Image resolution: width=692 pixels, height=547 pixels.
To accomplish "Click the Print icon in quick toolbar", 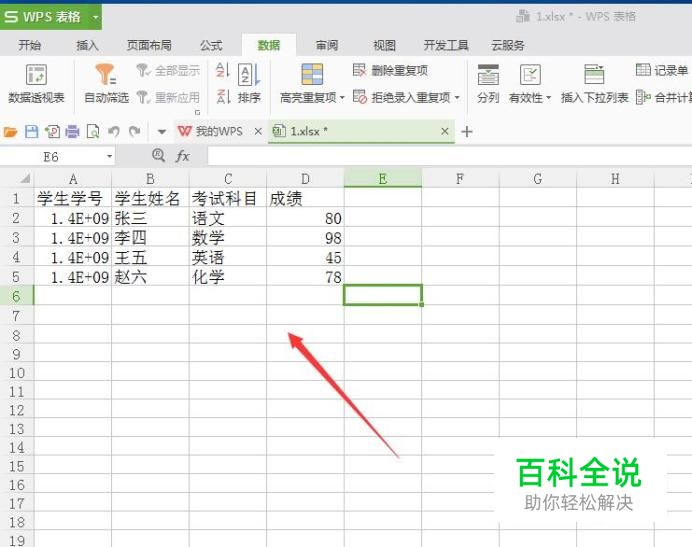I will click(x=72, y=132).
